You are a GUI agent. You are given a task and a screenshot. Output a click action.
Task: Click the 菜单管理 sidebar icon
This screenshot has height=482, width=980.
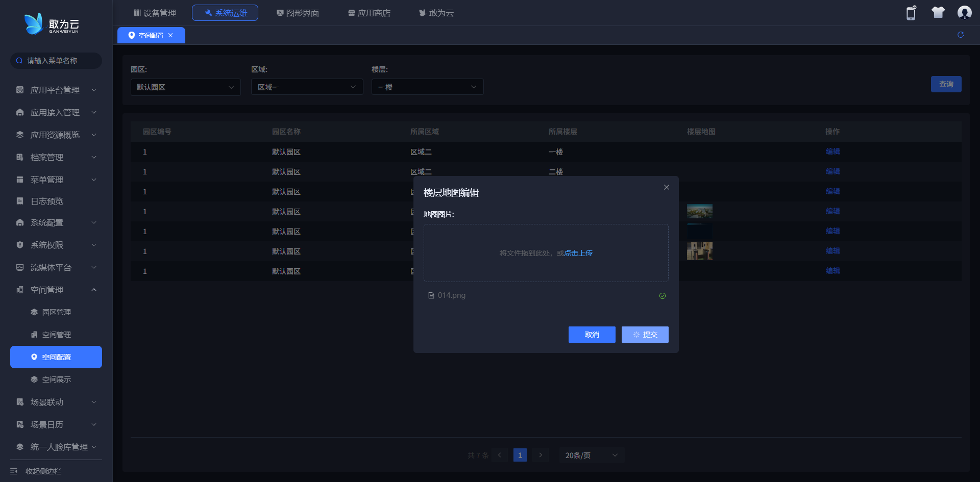[x=20, y=180]
